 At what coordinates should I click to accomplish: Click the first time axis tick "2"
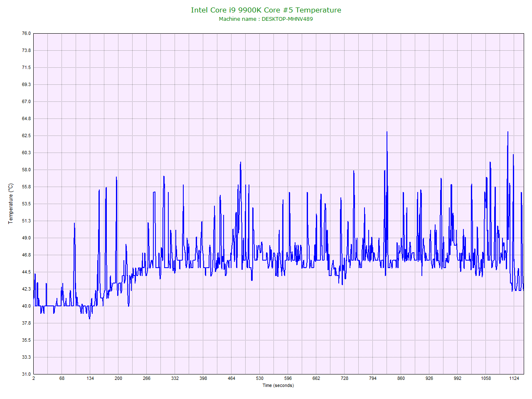34,378
